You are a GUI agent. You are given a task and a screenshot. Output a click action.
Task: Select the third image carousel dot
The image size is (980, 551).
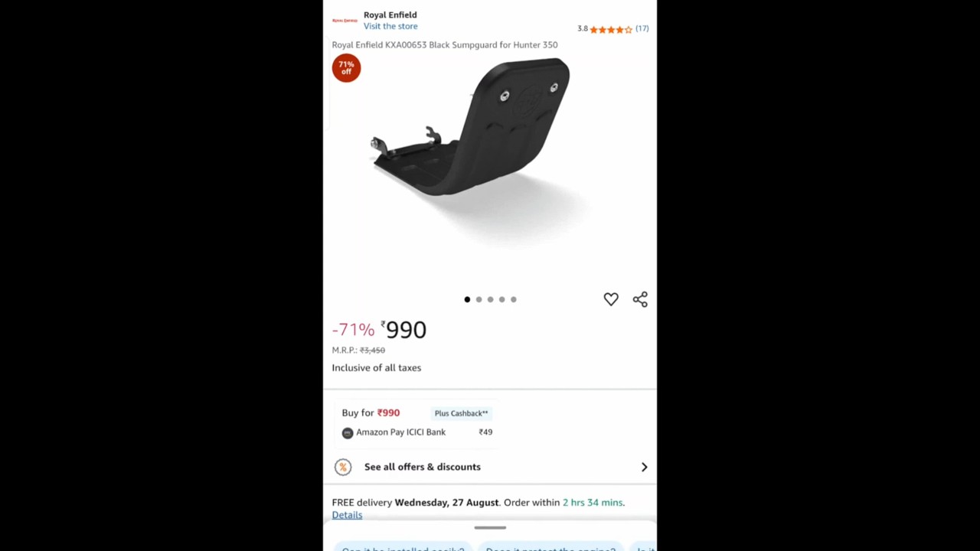tap(490, 299)
